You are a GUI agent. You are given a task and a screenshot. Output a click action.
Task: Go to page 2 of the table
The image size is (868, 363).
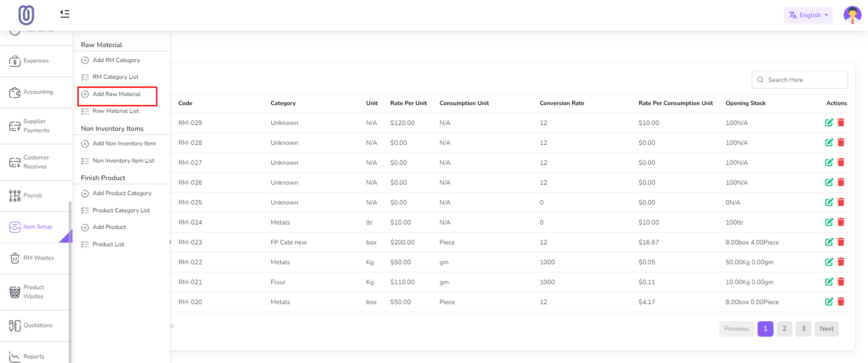(784, 329)
